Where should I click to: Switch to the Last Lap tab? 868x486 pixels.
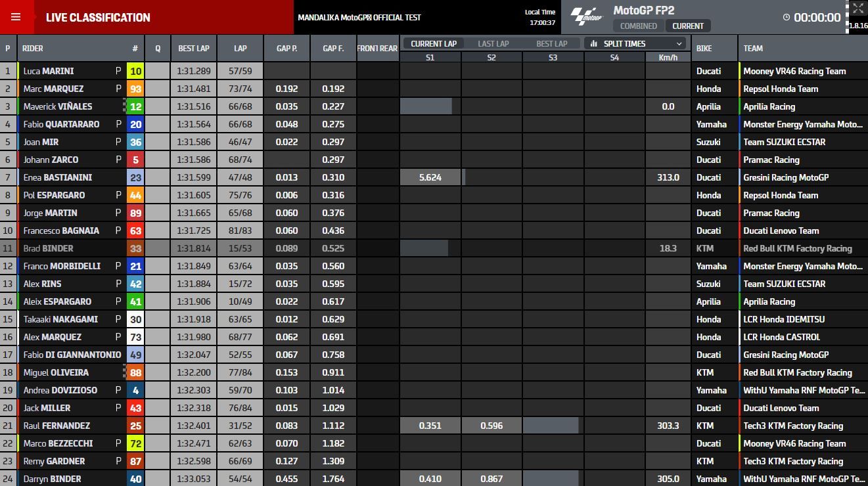pos(493,44)
